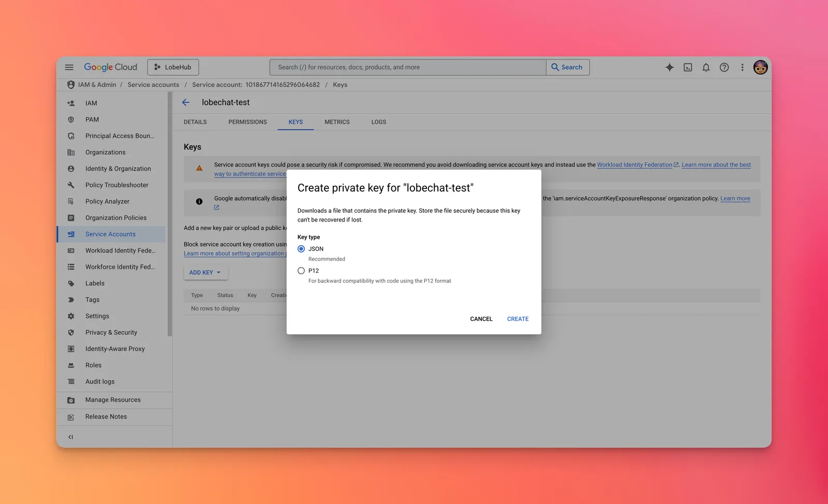Cancel the create private key dialog

pyautogui.click(x=481, y=319)
